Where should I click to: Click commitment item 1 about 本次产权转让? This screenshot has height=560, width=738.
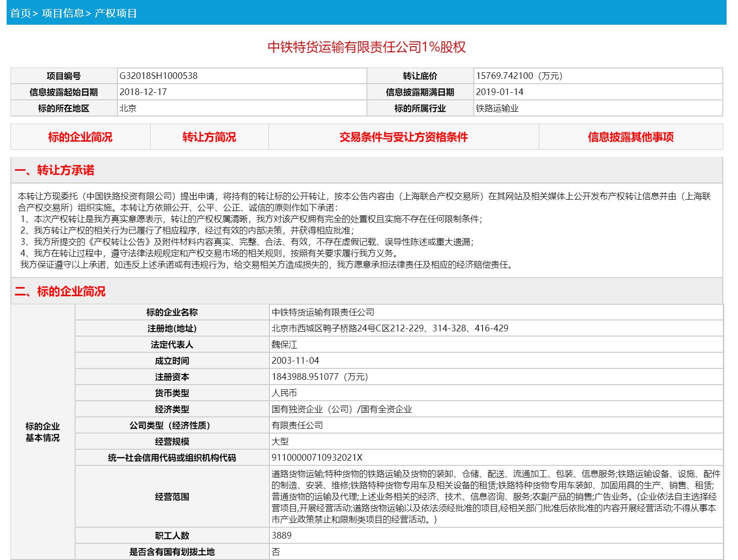(251, 219)
